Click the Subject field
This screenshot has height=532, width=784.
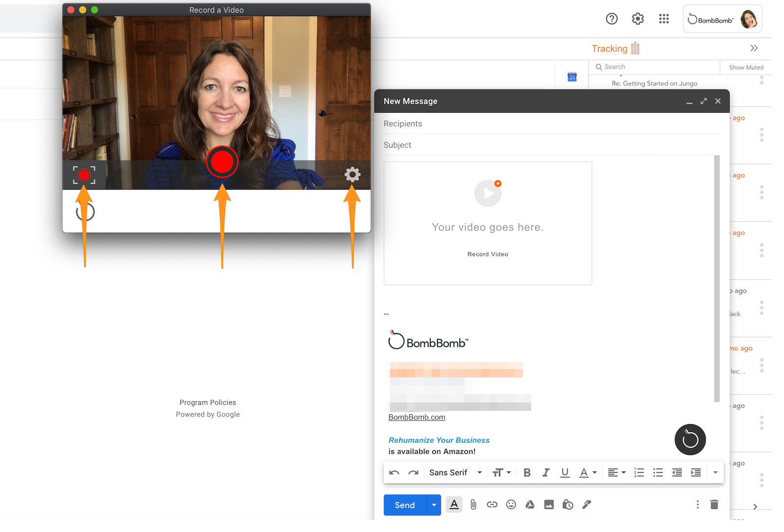(x=552, y=145)
